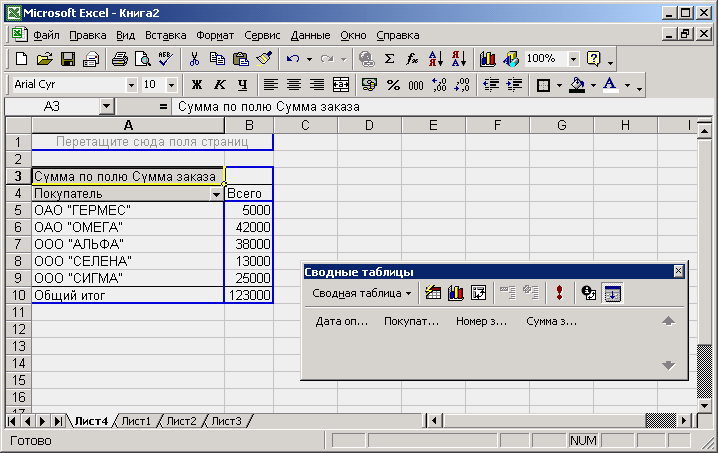
Task: Open the Файл menu
Action: pos(46,35)
